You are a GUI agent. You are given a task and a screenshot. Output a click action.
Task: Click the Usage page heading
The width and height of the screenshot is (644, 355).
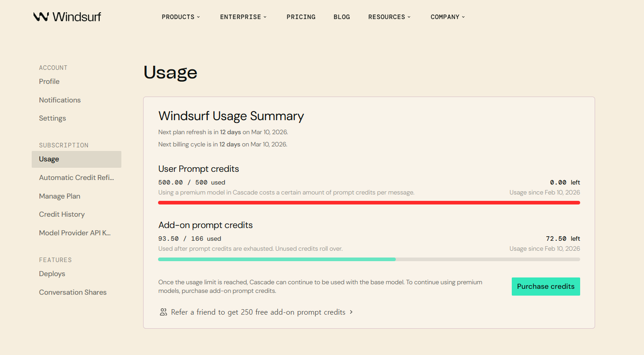tap(170, 73)
